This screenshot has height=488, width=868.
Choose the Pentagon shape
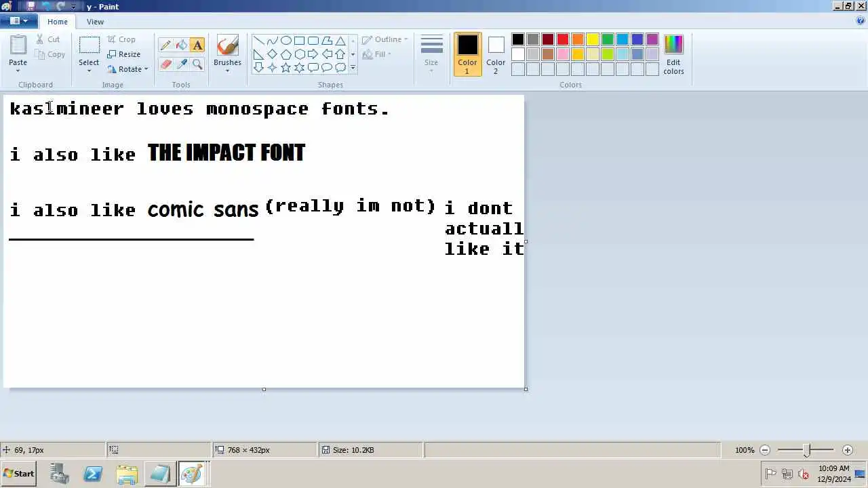point(285,54)
